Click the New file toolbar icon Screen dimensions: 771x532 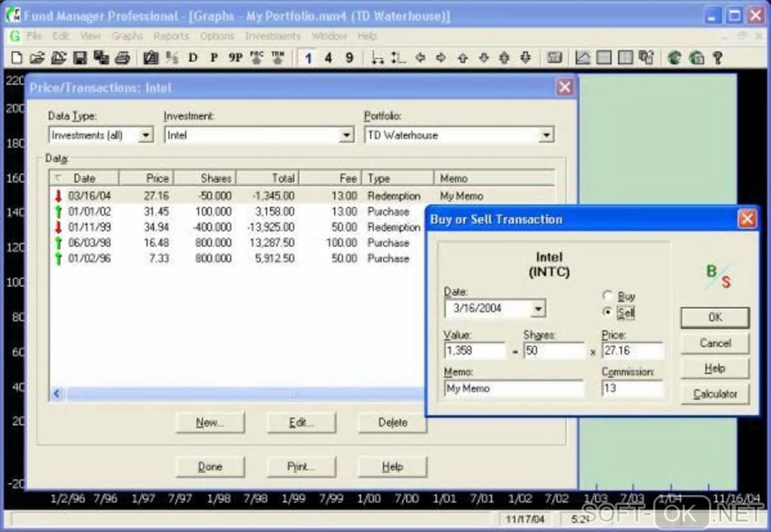(16, 58)
